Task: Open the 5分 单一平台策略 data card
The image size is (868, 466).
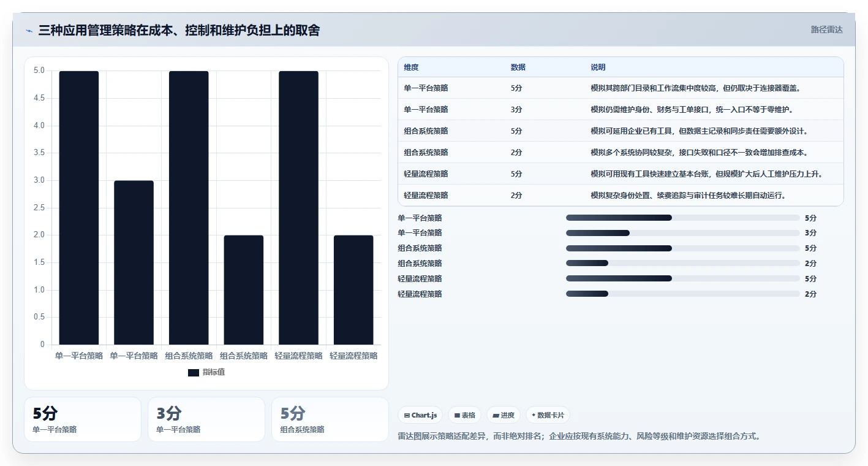Action: [83, 419]
